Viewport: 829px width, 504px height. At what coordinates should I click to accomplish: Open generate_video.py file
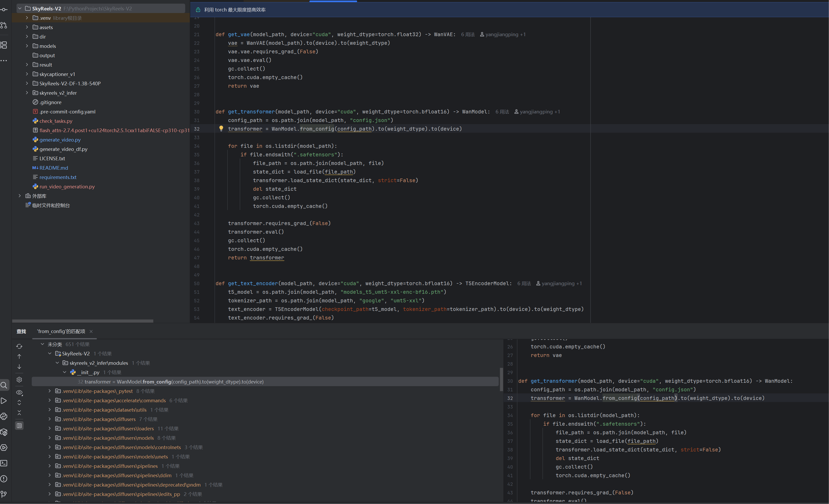(60, 139)
